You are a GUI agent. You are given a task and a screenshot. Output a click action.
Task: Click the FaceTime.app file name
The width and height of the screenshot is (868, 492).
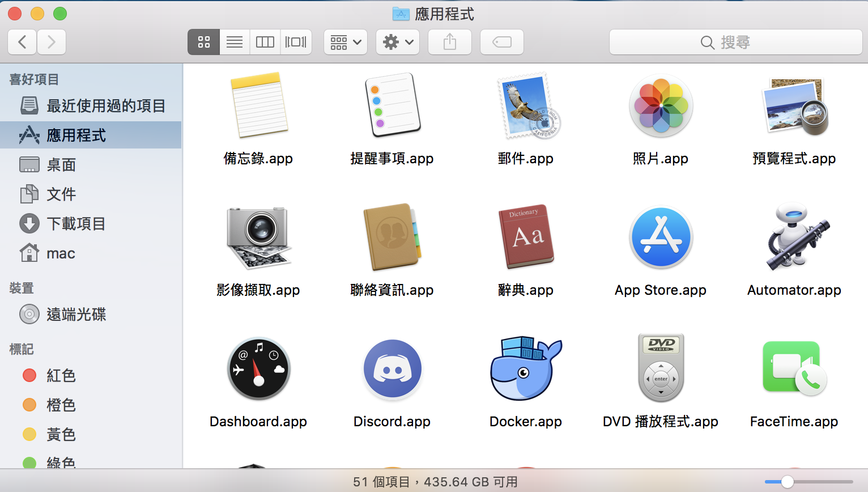click(794, 422)
